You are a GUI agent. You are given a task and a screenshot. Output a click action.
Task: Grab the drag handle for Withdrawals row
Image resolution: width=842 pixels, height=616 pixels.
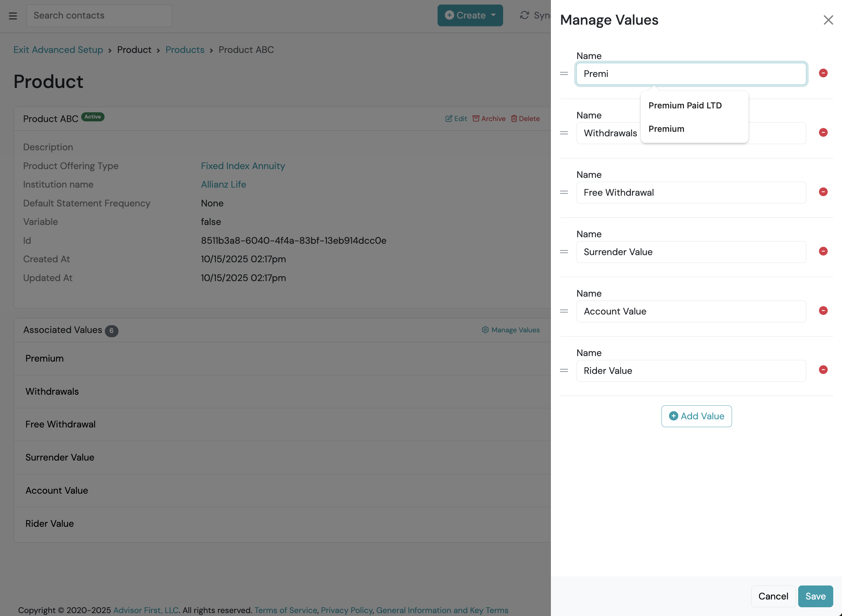click(564, 133)
